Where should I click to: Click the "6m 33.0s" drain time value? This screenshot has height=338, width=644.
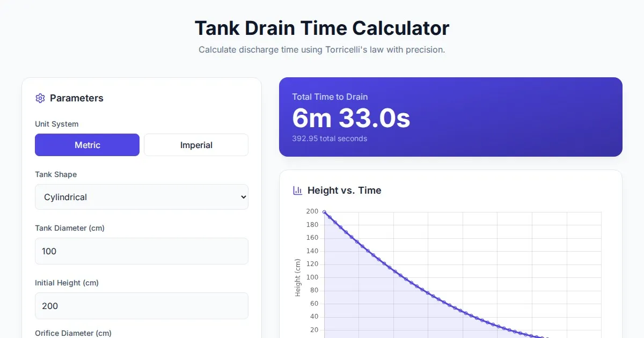click(x=351, y=118)
